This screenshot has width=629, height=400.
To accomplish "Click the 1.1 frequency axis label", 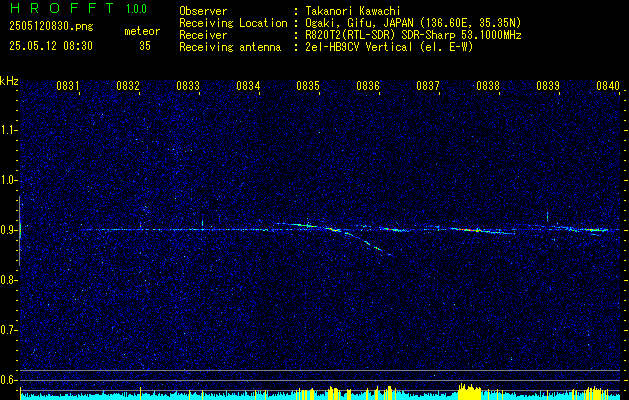I will [8, 130].
